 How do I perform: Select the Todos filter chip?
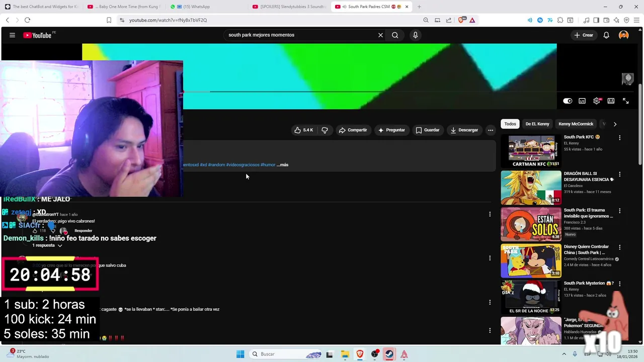click(510, 124)
